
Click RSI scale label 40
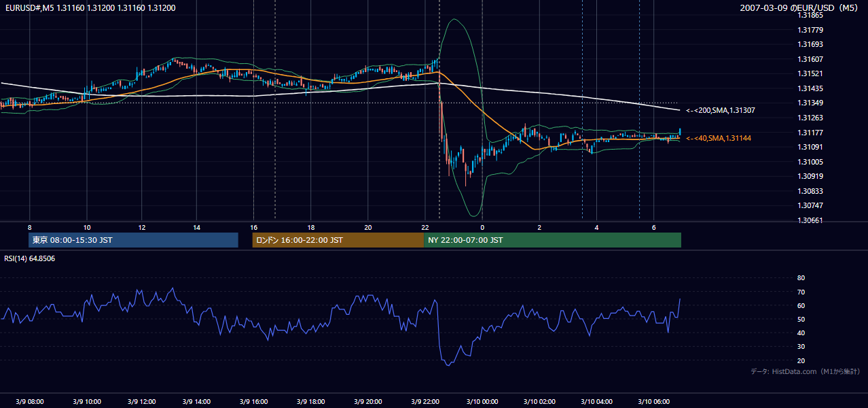(801, 333)
